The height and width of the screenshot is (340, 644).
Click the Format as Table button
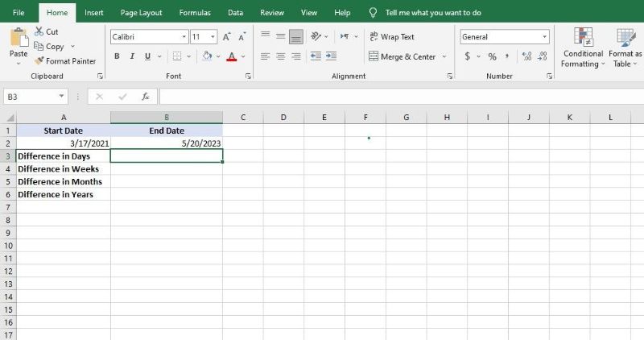625,48
